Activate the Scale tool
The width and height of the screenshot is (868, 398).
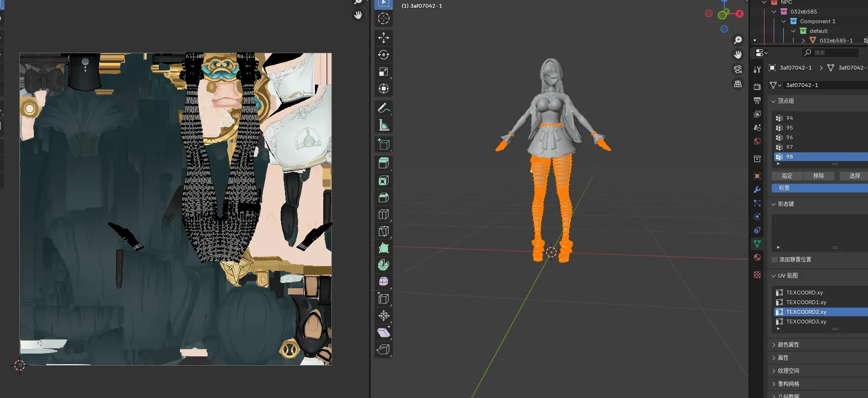pyautogui.click(x=384, y=72)
